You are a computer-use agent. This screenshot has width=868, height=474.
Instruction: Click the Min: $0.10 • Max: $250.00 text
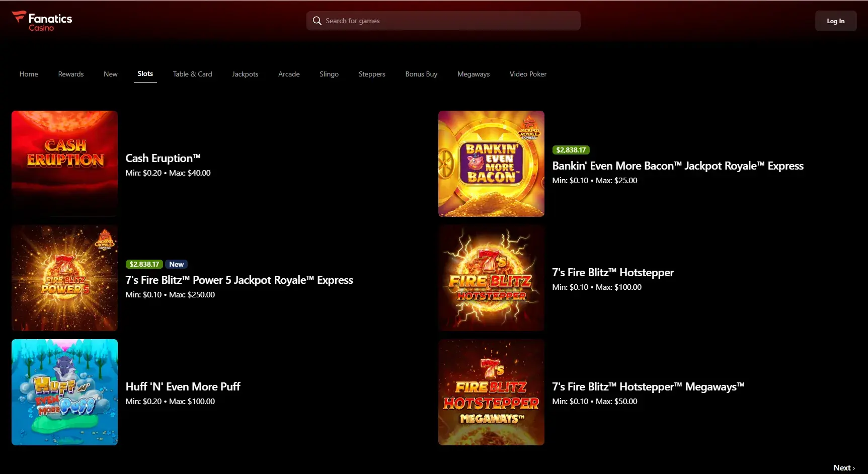[170, 294]
